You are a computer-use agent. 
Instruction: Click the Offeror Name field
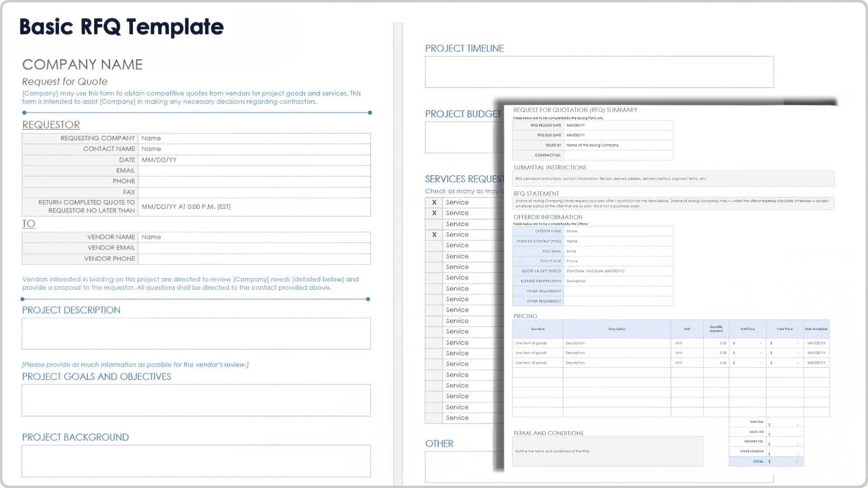[618, 231]
